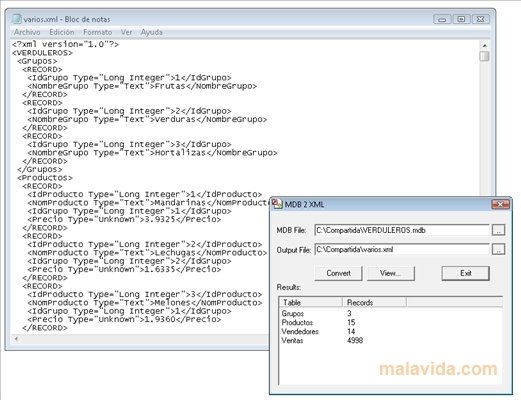Click the record count 4998
Image resolution: width=521 pixels, height=400 pixels.
[x=355, y=340]
